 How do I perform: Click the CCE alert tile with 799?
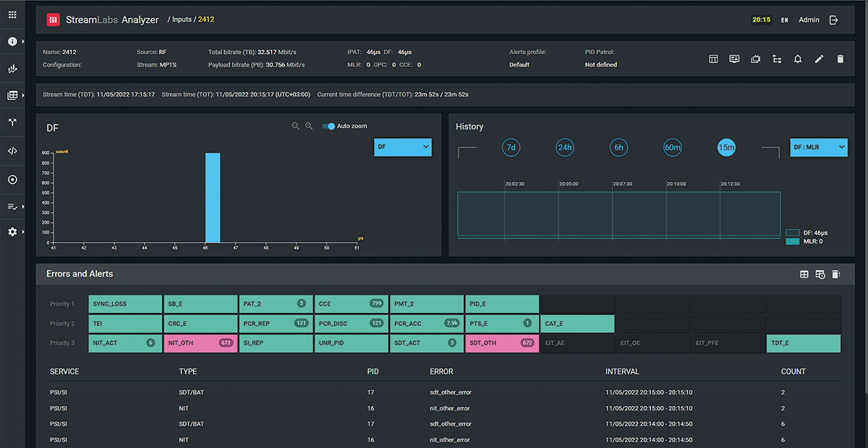(x=352, y=303)
